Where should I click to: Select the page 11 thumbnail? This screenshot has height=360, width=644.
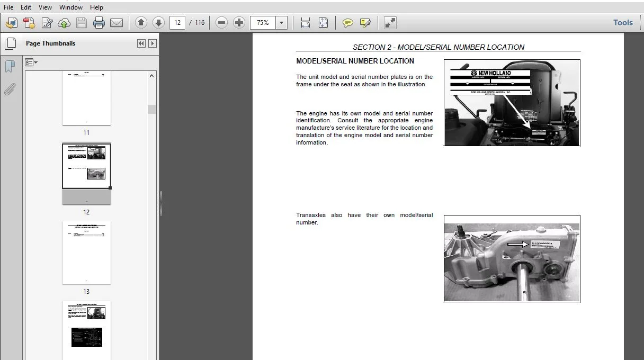coord(86,98)
